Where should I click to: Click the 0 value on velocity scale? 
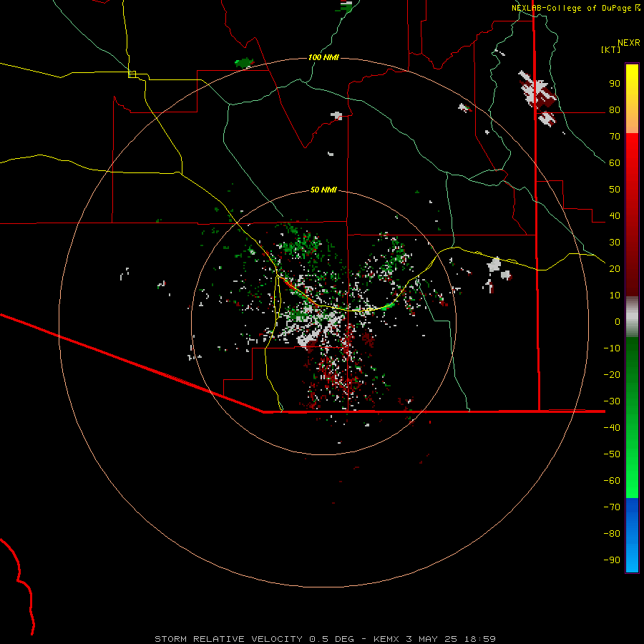click(618, 322)
